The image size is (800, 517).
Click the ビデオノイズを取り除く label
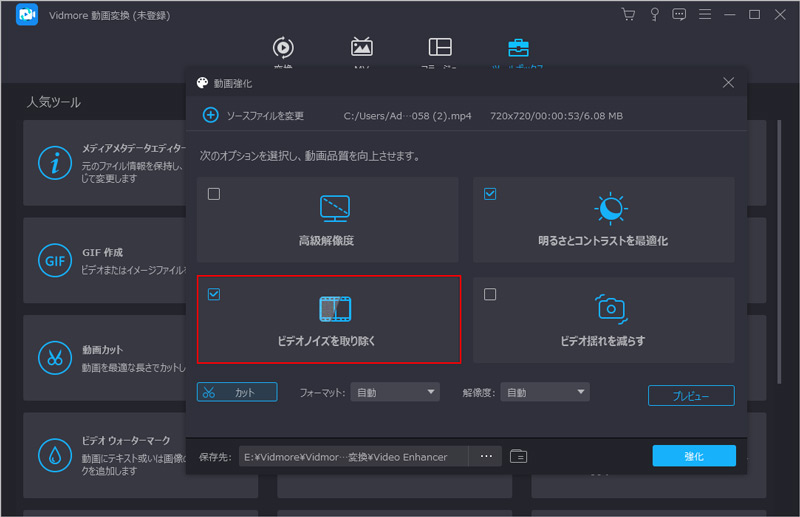(327, 341)
